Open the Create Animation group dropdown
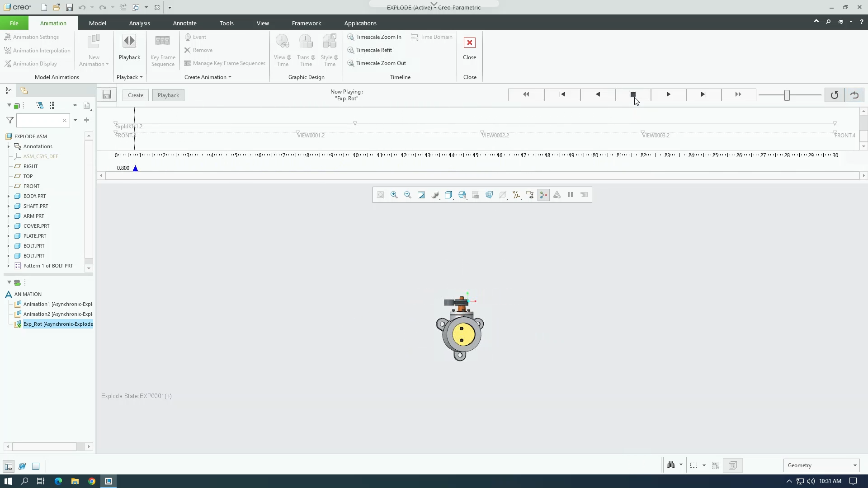868x488 pixels. [208, 77]
